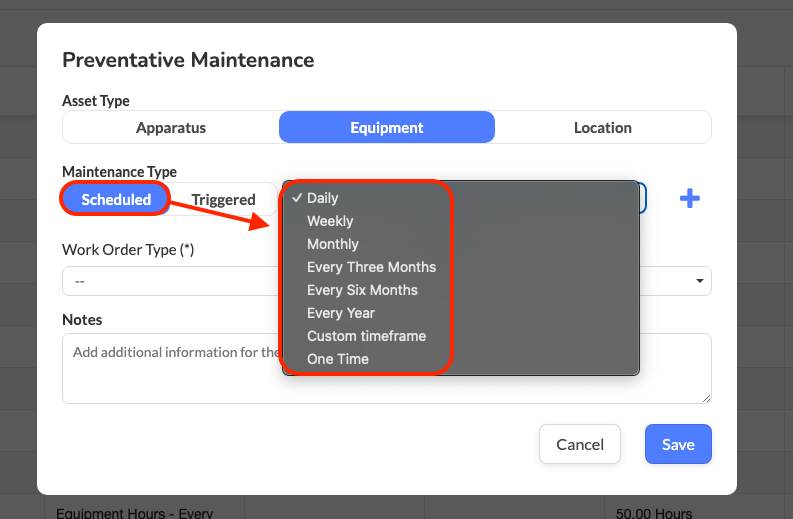
Task: Click the Notes field resize handle
Action: click(706, 398)
